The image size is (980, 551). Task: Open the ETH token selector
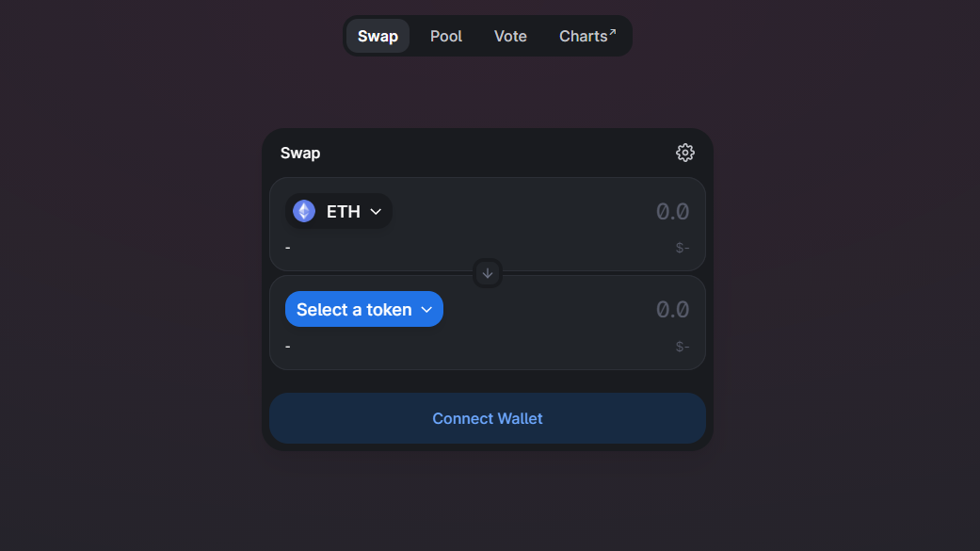(x=339, y=211)
